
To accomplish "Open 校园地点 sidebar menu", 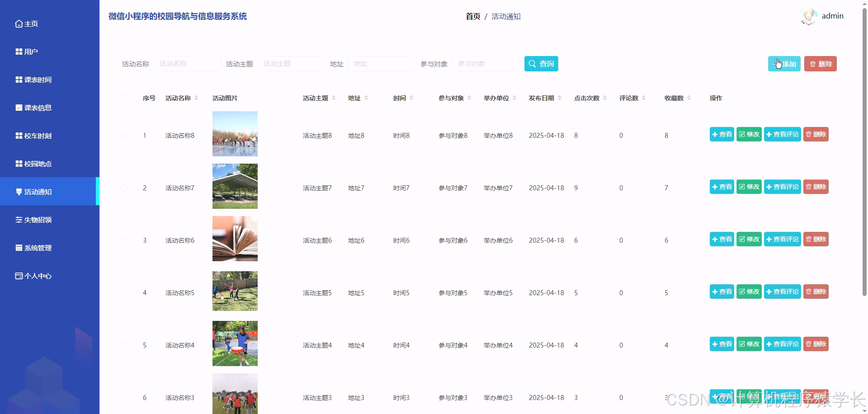I will coord(50,164).
